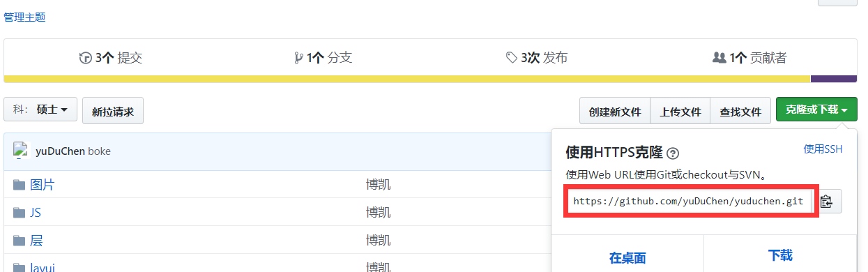
Task: Click the yellow segment of language bar
Action: tap(407, 79)
